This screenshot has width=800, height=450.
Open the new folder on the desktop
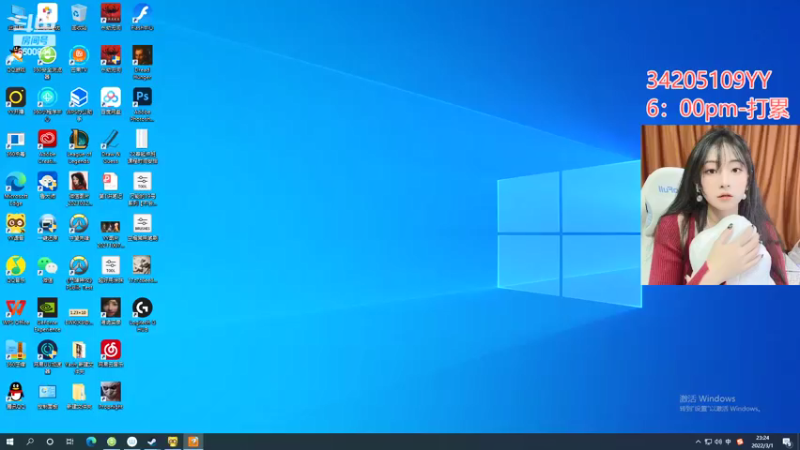click(x=79, y=395)
